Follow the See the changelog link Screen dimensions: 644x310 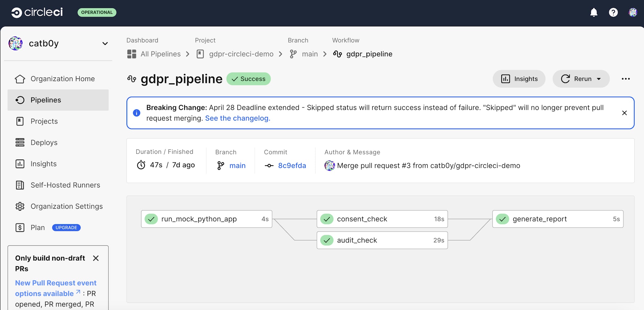tap(238, 118)
